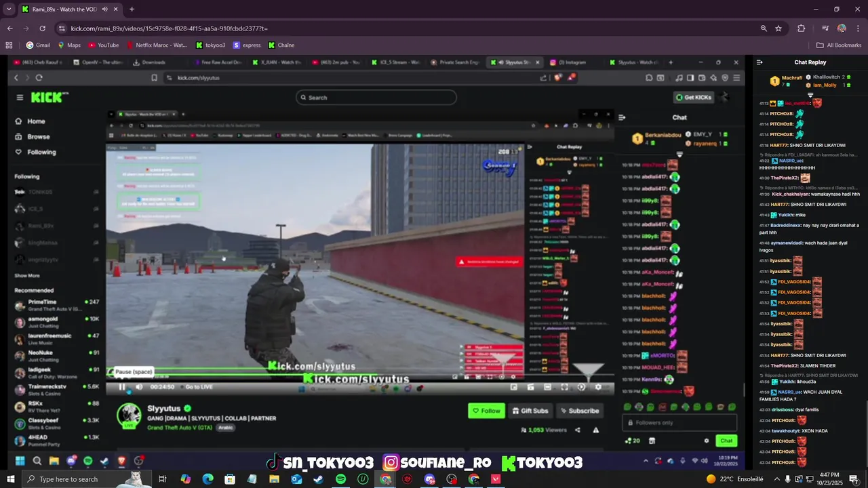Open the Chrome three-dot menu
The width and height of the screenshot is (868, 488).
point(857,28)
